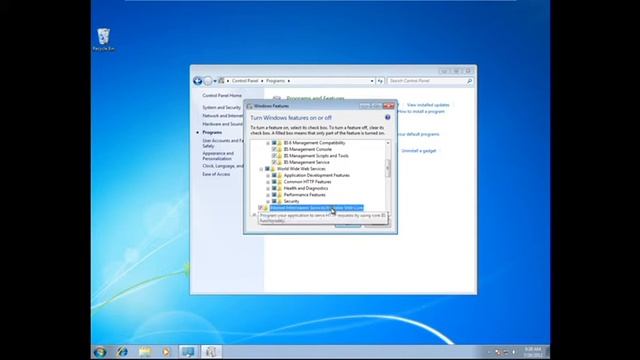The height and width of the screenshot is (360, 640).
Task: Click Programs breadcrumb in address bar
Action: [276, 81]
